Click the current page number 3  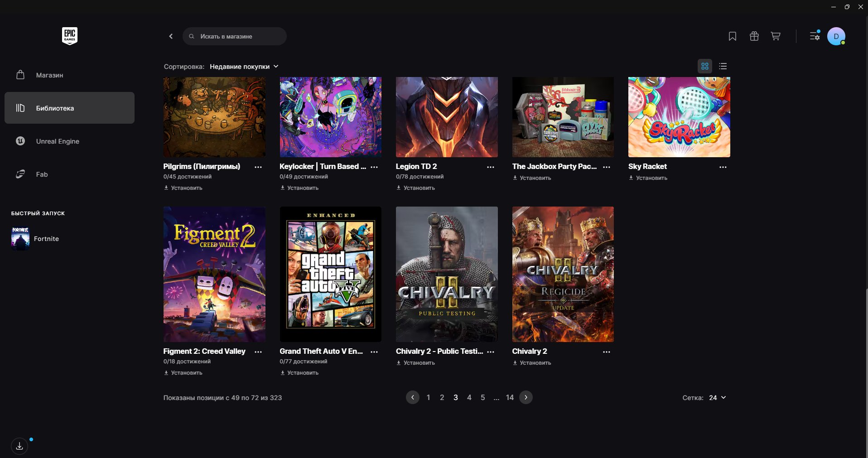coord(456,398)
